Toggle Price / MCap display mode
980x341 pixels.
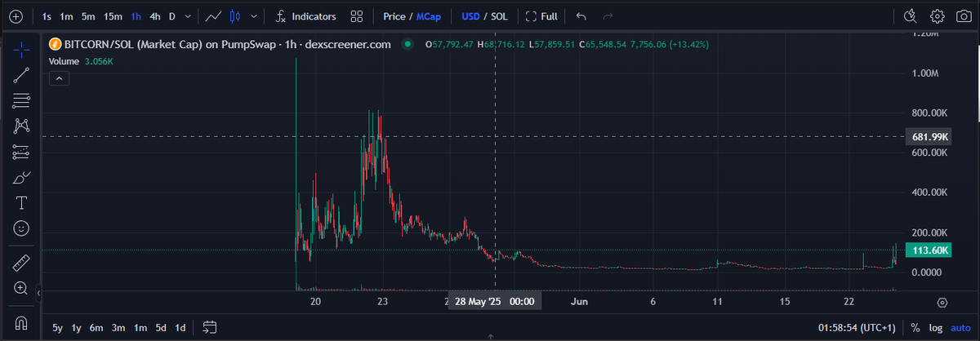(412, 15)
